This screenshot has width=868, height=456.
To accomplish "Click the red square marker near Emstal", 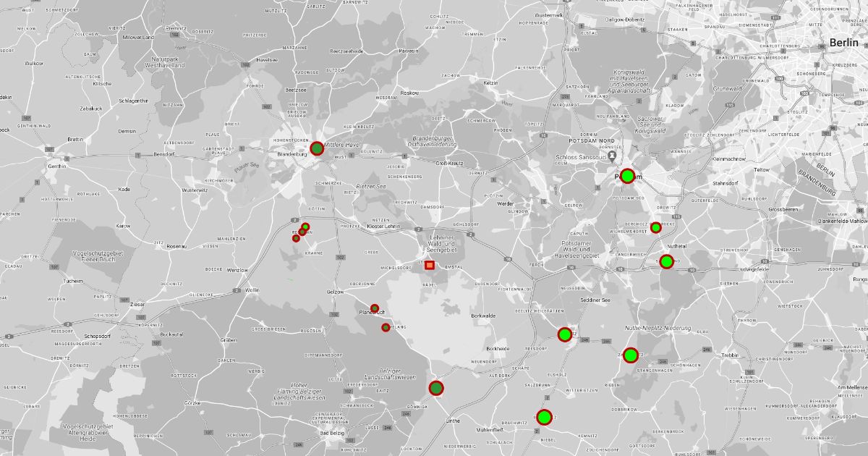I will (x=430, y=266).
